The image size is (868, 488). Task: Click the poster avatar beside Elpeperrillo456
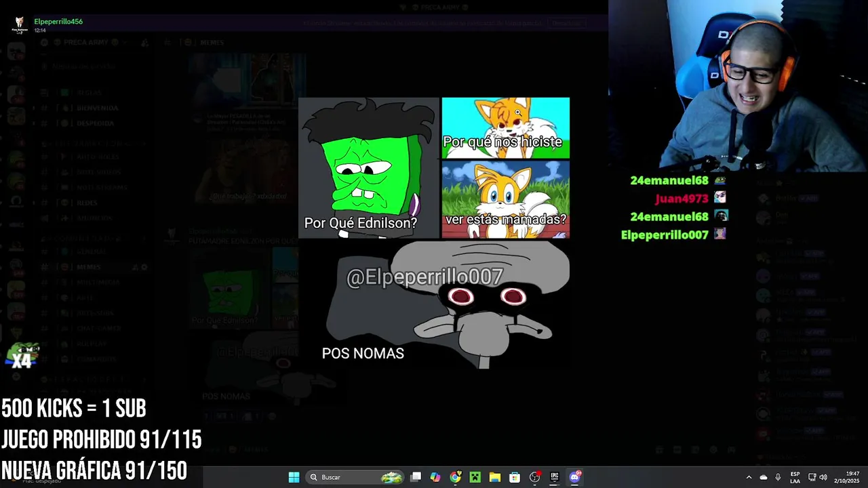click(19, 25)
